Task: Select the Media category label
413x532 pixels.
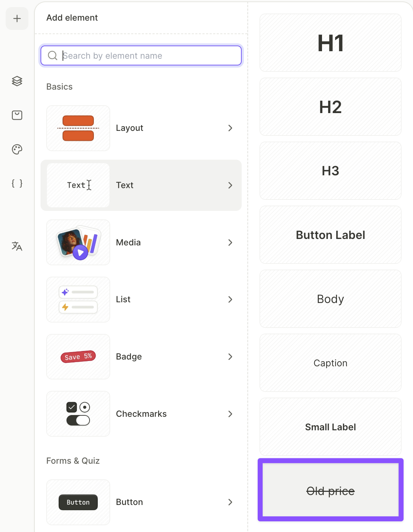Action: [x=128, y=243]
